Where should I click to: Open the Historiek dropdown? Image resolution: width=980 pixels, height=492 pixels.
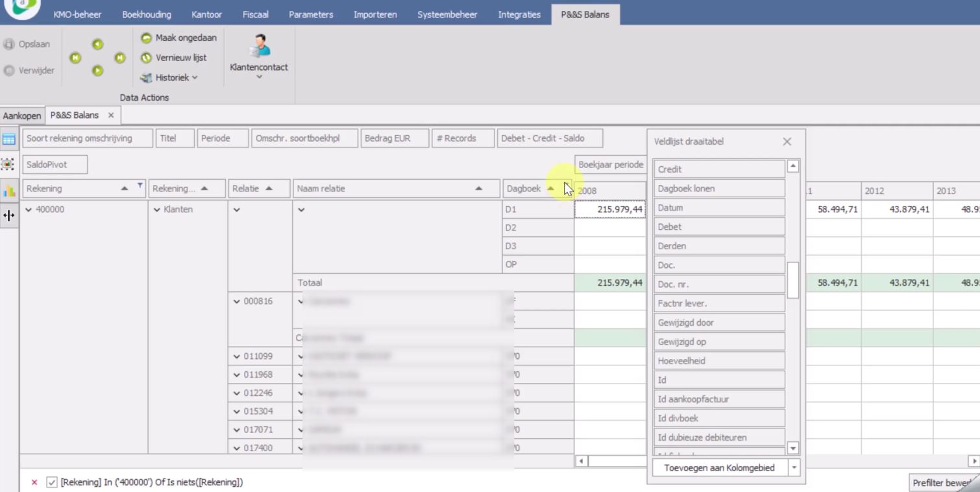point(169,77)
